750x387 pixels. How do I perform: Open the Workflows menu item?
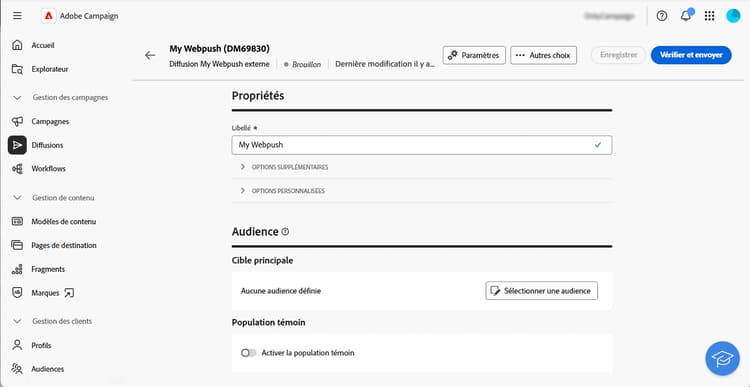tap(48, 169)
